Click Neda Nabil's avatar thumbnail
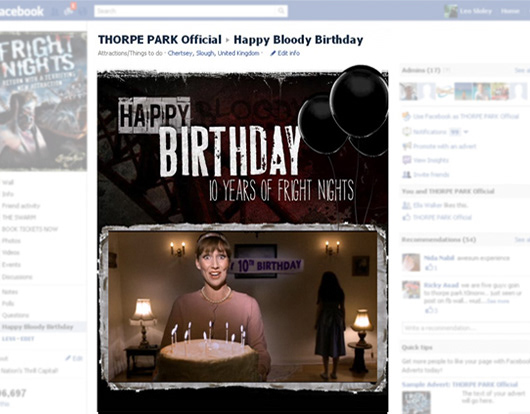This screenshot has width=530, height=414. pos(411,262)
